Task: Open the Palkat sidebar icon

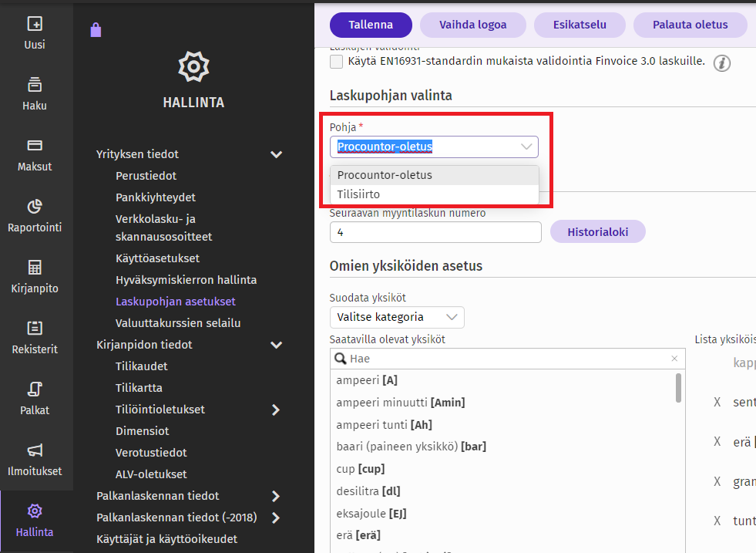Action: coord(35,389)
